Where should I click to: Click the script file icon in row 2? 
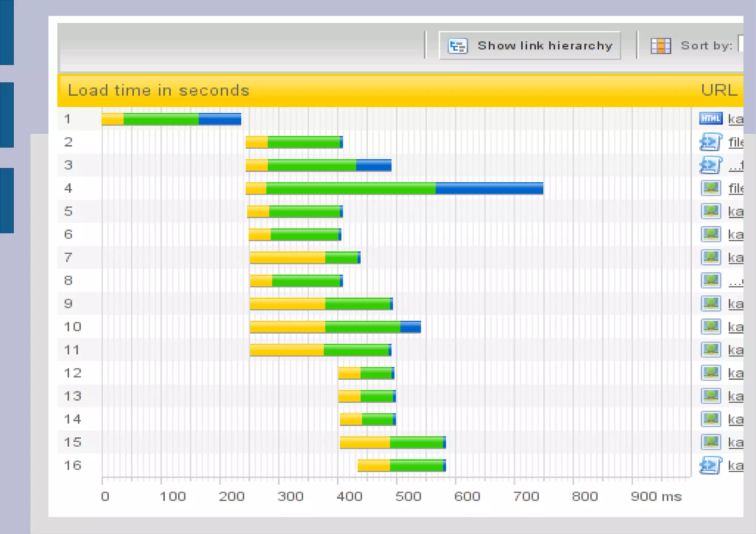[x=710, y=142]
